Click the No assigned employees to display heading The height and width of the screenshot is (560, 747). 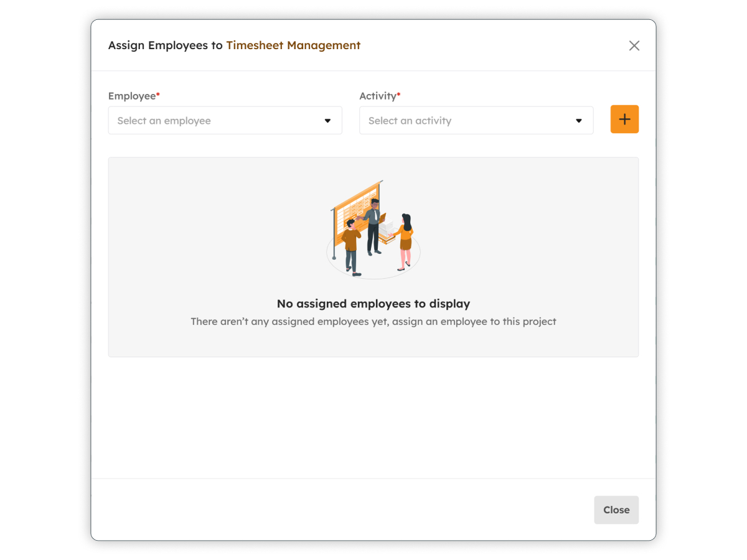coord(374,304)
